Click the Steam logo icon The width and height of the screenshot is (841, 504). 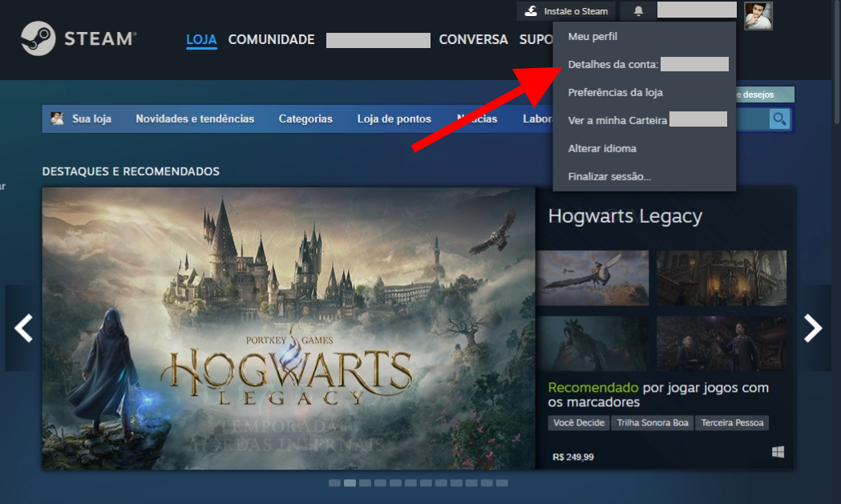[38, 38]
